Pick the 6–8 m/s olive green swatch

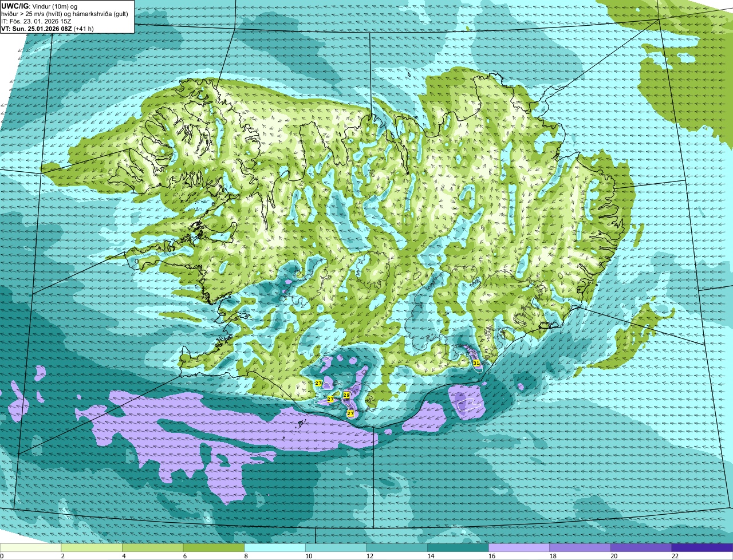point(214,548)
